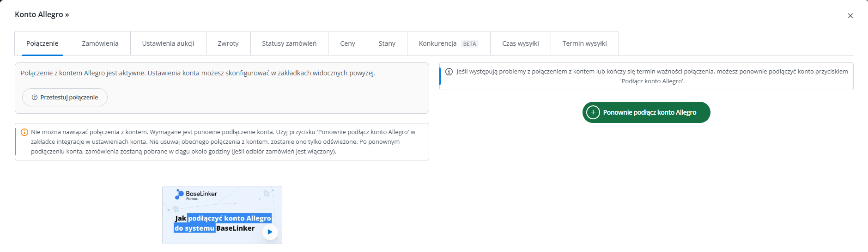
Task: Close the Konto Allegro dialog
Action: coord(850,16)
